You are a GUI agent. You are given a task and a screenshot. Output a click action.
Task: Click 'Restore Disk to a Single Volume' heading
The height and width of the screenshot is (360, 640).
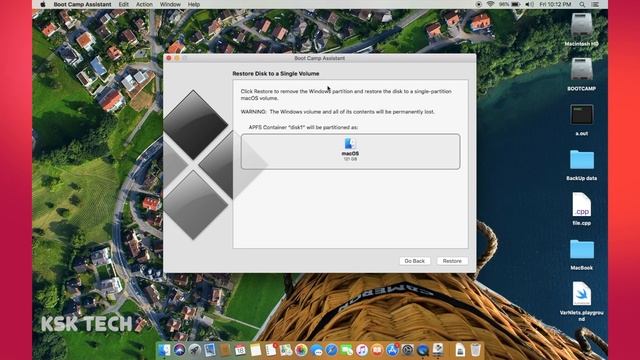[x=276, y=73]
